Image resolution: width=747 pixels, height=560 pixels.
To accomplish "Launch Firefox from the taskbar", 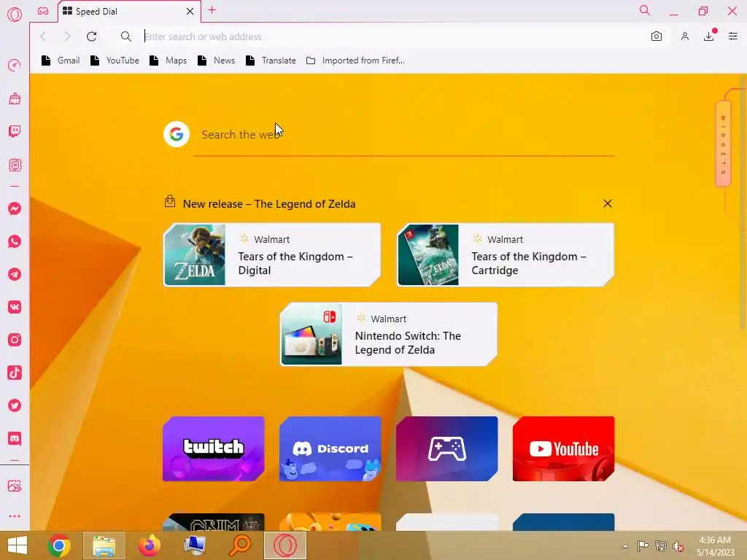I will (x=149, y=545).
